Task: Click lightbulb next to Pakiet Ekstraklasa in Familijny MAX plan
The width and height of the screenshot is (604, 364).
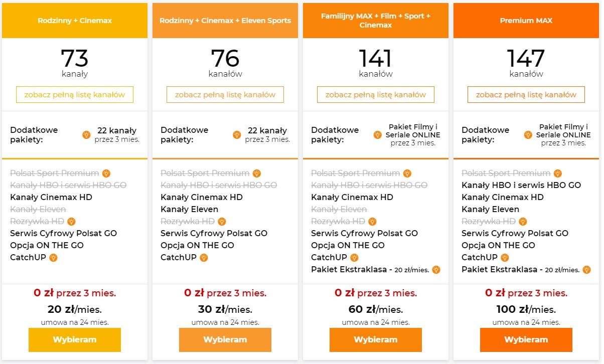Action: point(436,270)
